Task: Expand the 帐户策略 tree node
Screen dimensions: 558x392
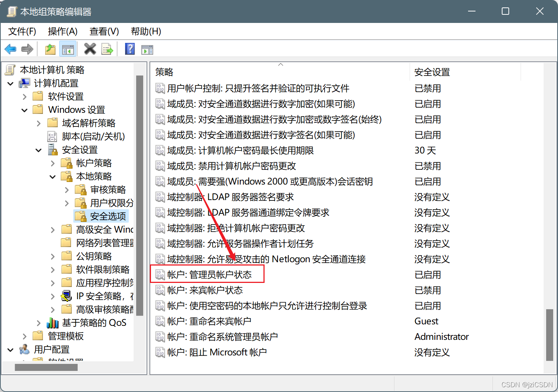Action: [x=53, y=163]
